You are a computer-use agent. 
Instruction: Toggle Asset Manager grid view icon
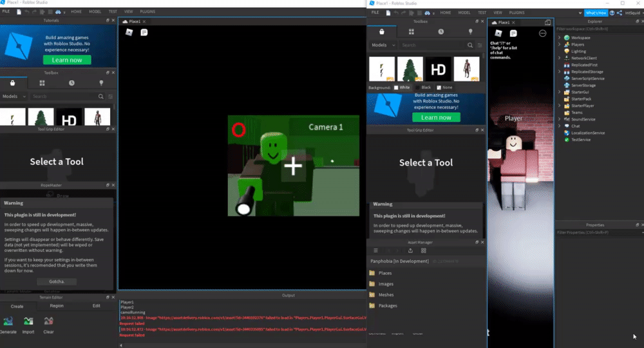[424, 251]
